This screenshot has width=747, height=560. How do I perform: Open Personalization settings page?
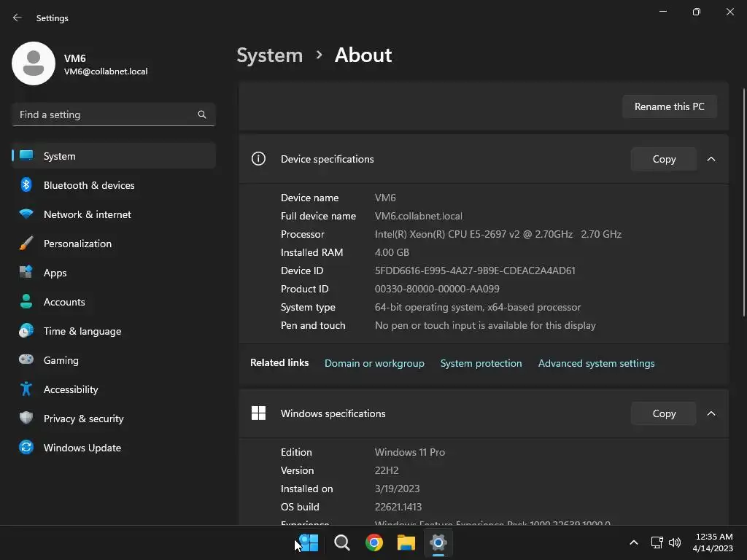tap(113, 244)
